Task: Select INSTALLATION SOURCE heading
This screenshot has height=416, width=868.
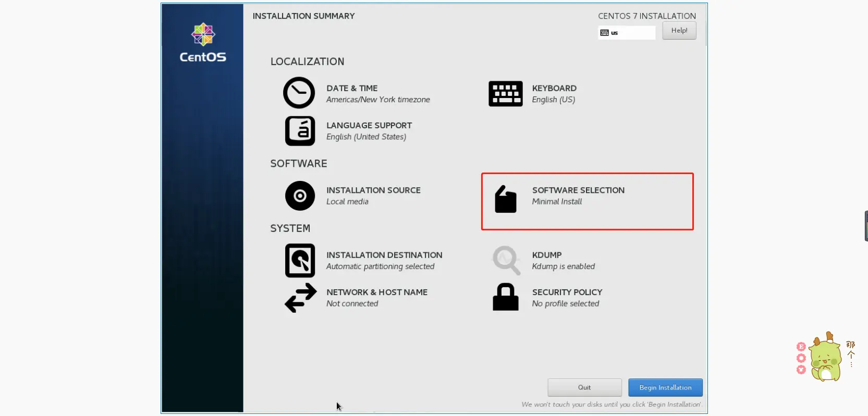Action: (x=373, y=190)
